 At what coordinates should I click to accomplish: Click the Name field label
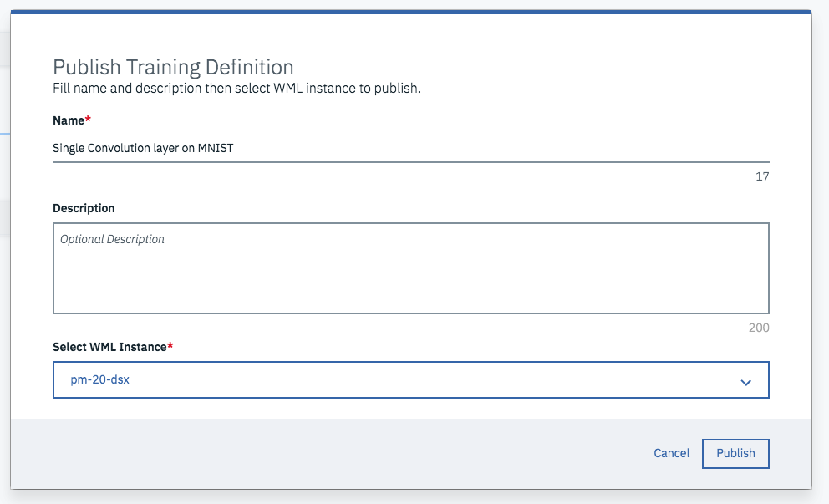(x=69, y=120)
